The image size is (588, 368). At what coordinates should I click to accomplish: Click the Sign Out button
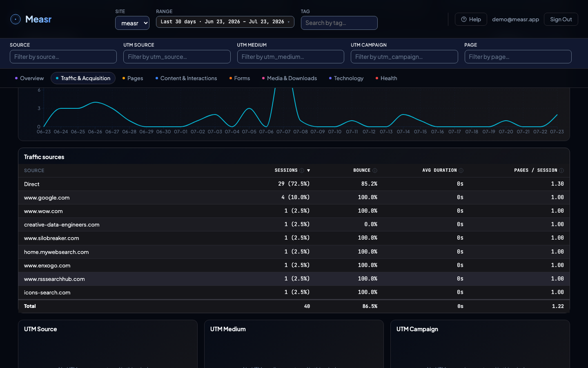pyautogui.click(x=561, y=19)
